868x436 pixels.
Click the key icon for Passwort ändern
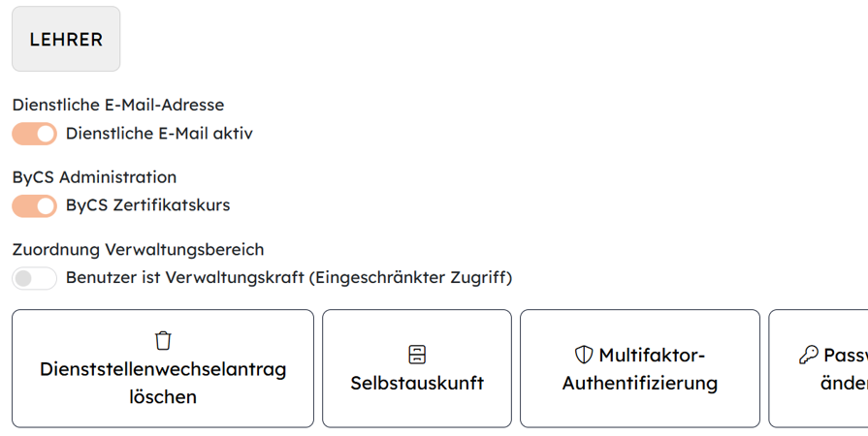(x=808, y=355)
